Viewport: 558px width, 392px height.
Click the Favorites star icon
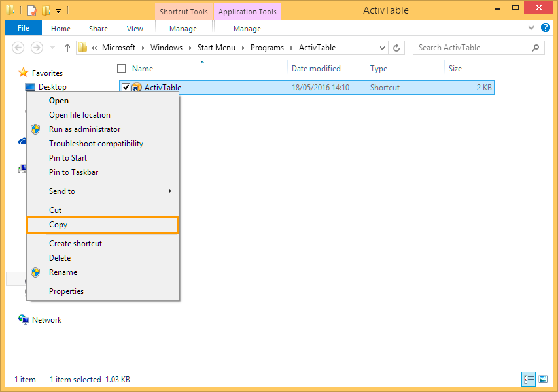pyautogui.click(x=24, y=73)
